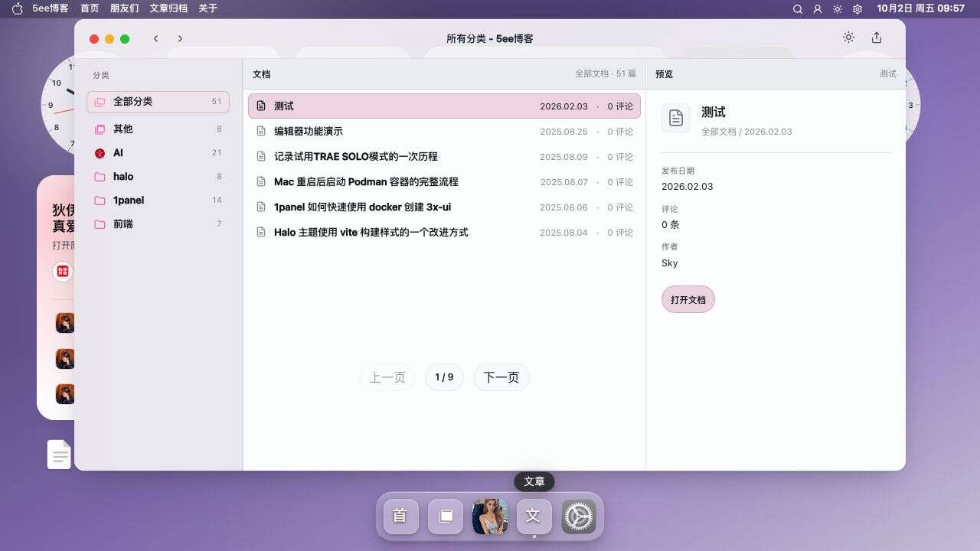The image size is (980, 551).
Task: Select 记录试用TRAE SOLO模式的一次历程 document
Action: tap(444, 157)
